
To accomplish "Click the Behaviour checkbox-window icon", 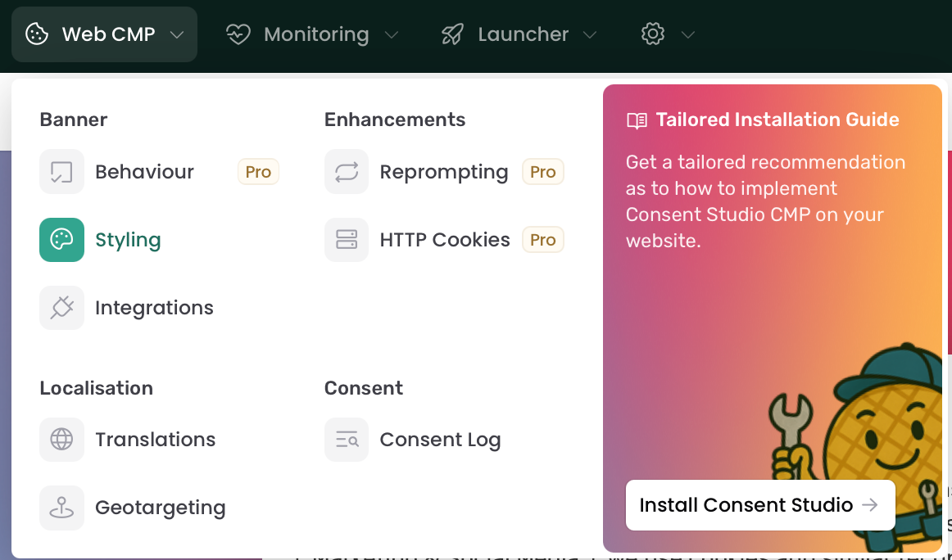I will 62,172.
